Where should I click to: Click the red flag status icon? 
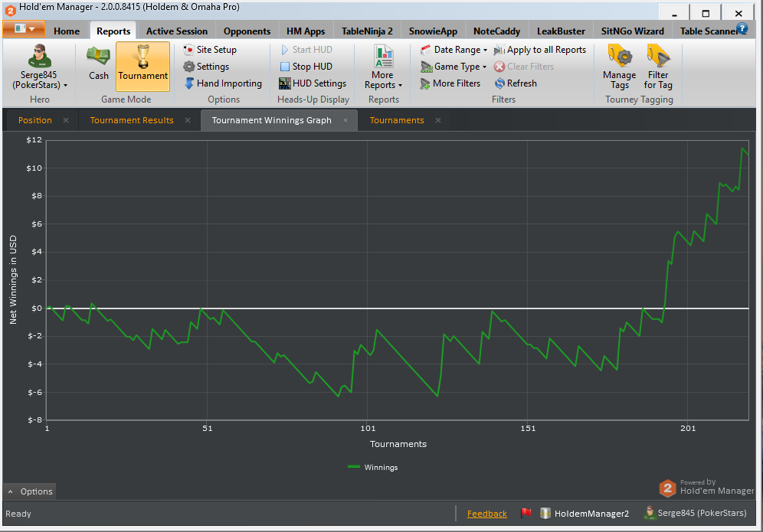526,513
